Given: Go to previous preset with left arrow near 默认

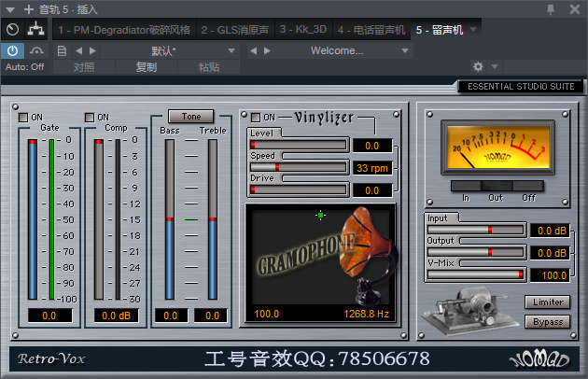Looking at the screenshot, I should click(78, 50).
